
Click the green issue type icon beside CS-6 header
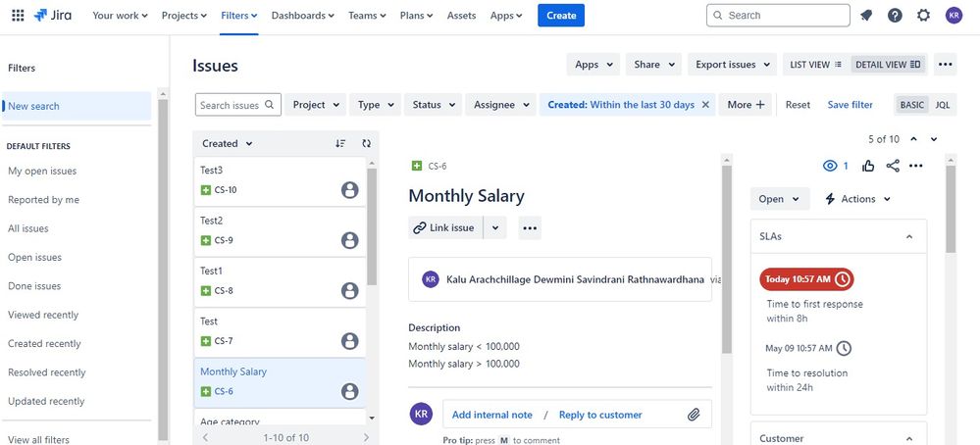[x=417, y=166]
